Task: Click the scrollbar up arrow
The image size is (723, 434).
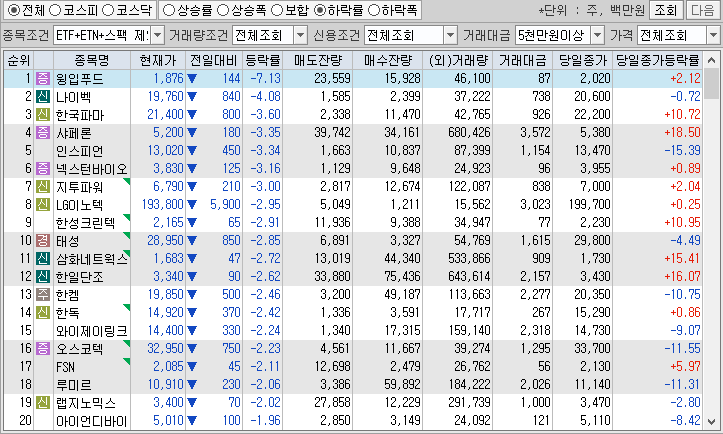Action: pos(711,60)
